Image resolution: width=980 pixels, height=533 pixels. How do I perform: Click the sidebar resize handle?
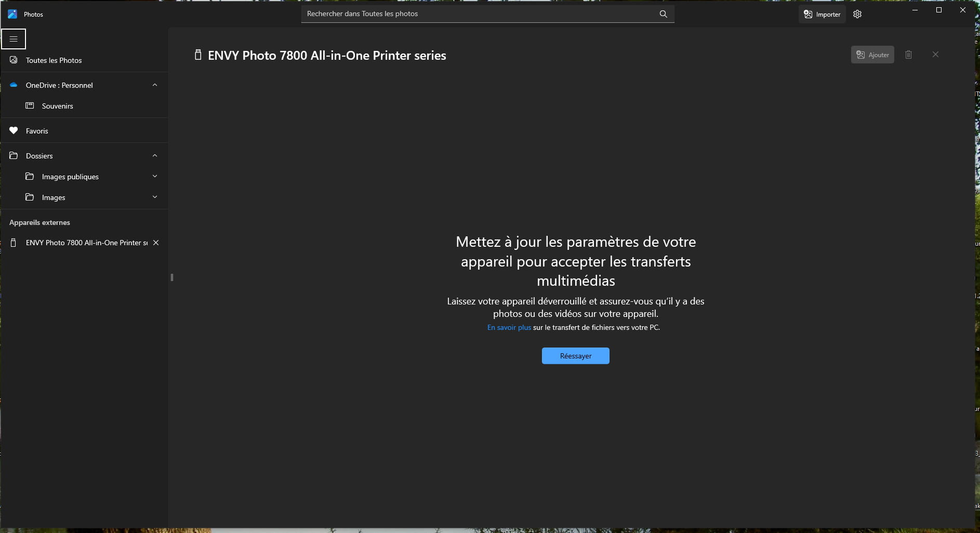click(172, 277)
